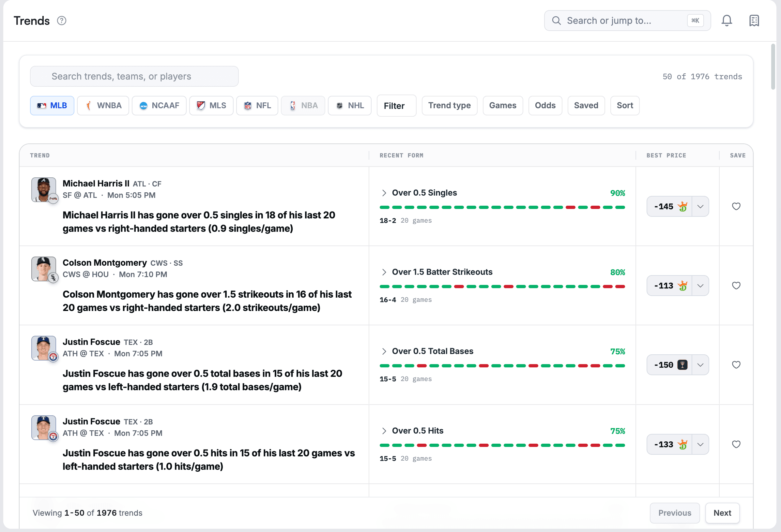Image resolution: width=781 pixels, height=532 pixels.
Task: Open the Sort options
Action: click(x=625, y=106)
